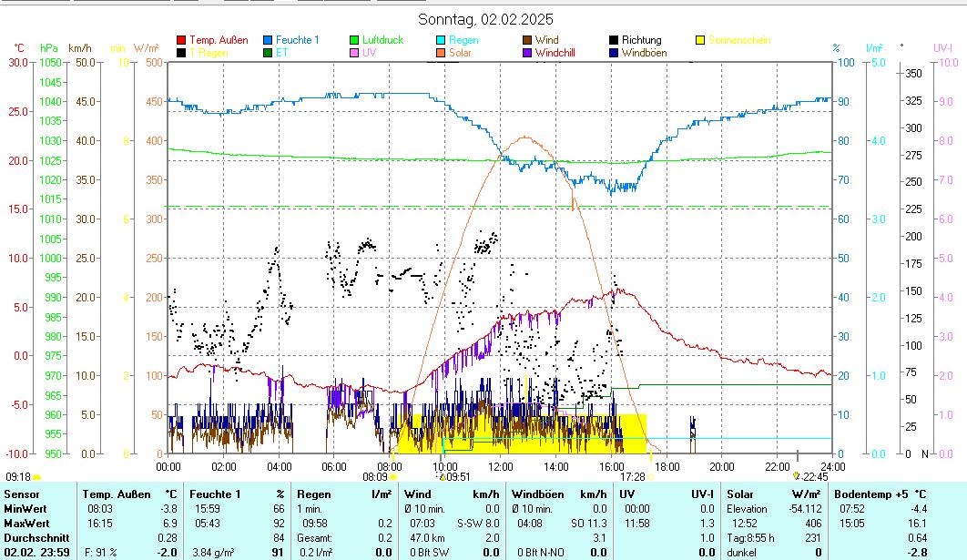
Task: Click the MaxWert row label
Action: point(26,523)
